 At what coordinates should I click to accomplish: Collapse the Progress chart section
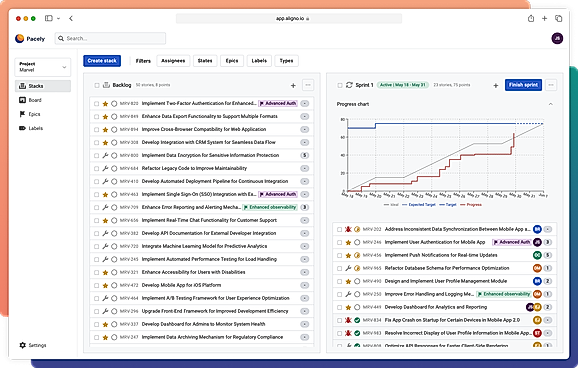click(x=550, y=104)
